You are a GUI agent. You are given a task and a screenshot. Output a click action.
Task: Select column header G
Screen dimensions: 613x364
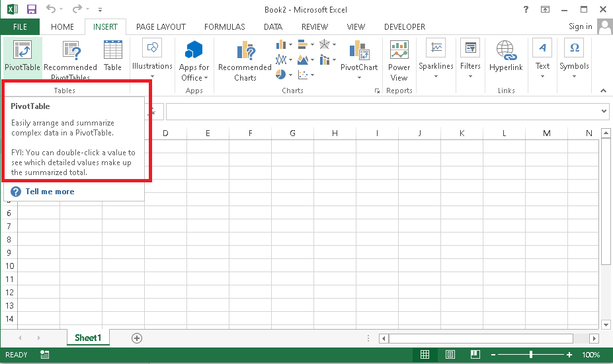point(292,133)
